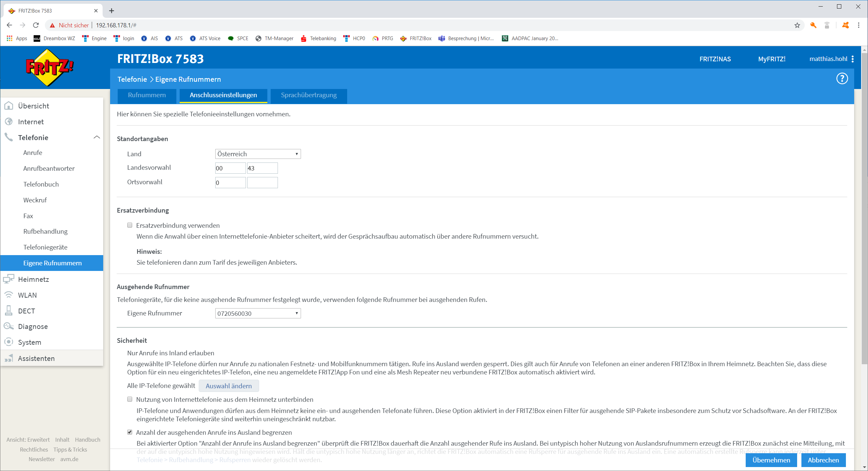The height and width of the screenshot is (471, 868).
Task: Click the orange fox extension icon
Action: pos(845,25)
